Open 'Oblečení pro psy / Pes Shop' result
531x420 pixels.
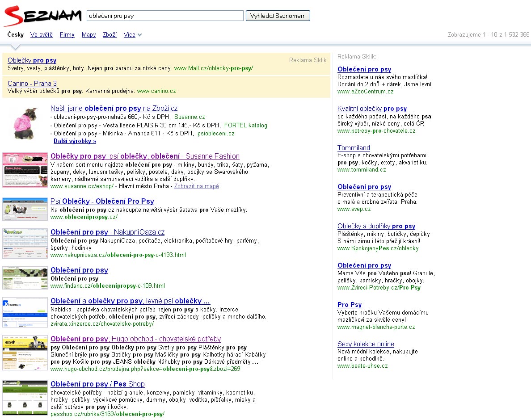(x=97, y=384)
